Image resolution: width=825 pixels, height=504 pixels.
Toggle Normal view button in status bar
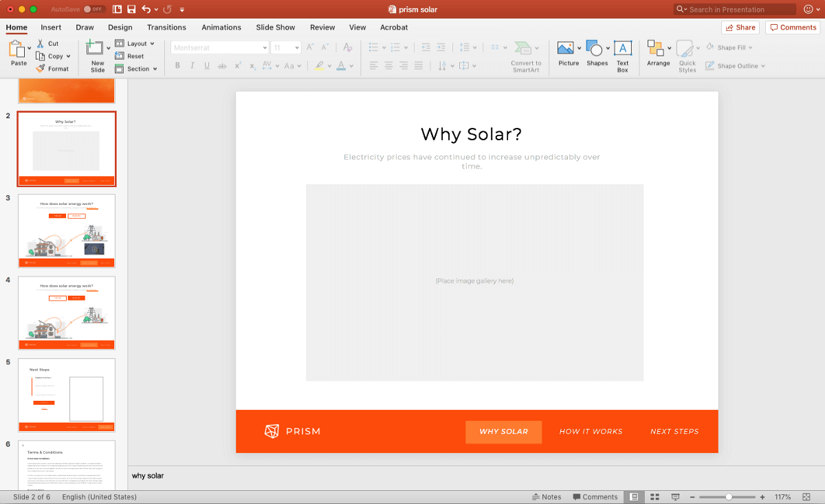pos(634,496)
